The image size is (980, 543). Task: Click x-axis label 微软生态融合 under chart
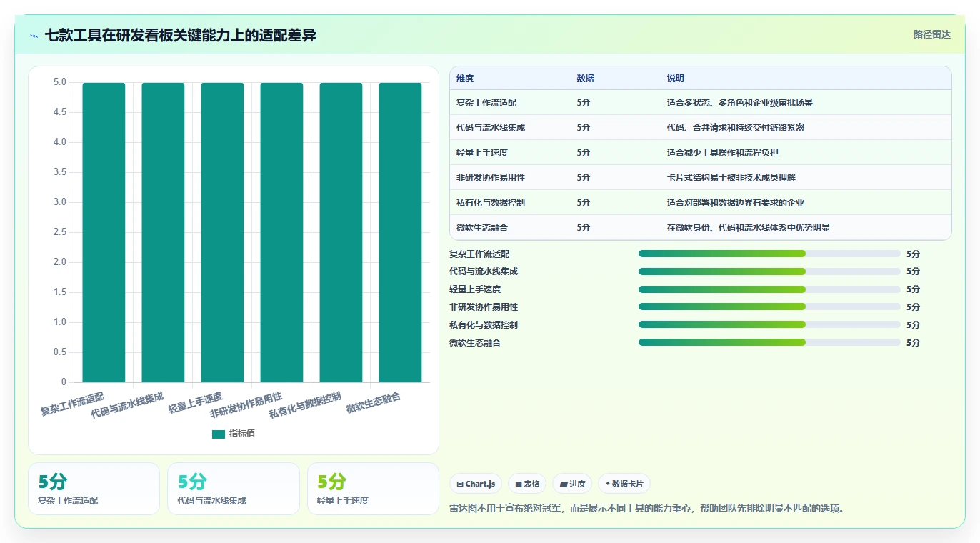(x=374, y=404)
